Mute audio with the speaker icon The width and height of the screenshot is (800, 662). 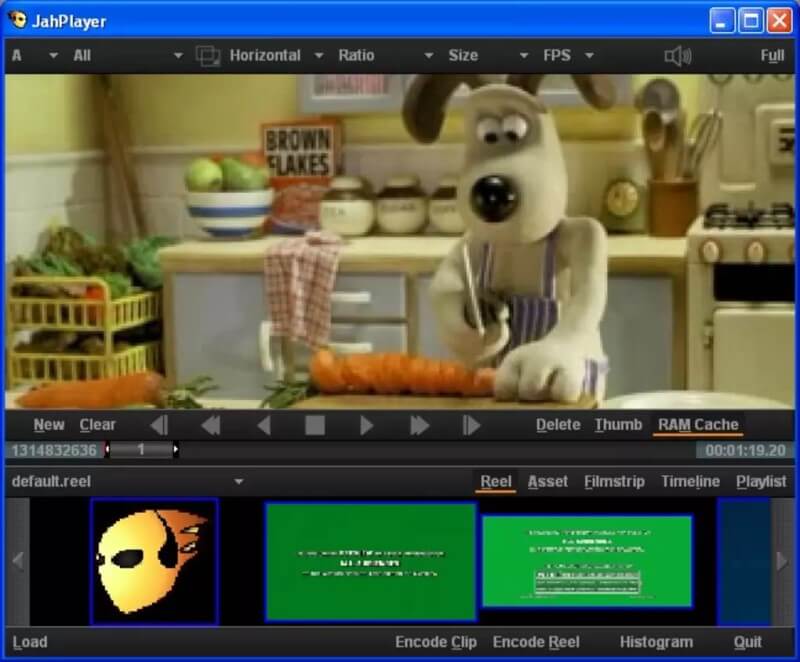678,56
